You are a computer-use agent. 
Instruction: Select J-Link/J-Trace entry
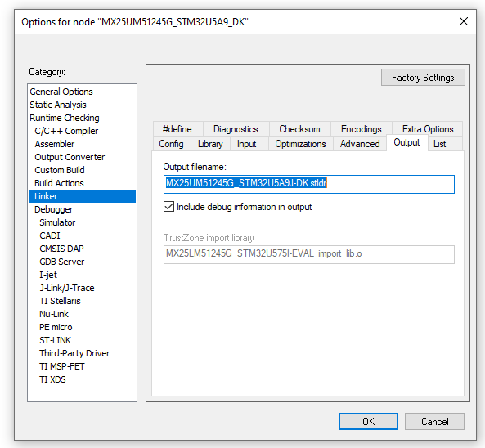(67, 288)
